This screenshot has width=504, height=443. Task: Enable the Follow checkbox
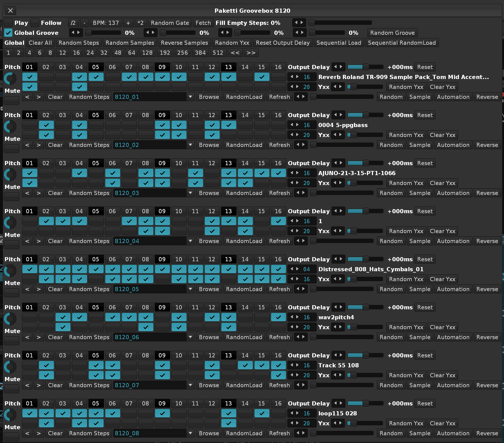point(35,23)
